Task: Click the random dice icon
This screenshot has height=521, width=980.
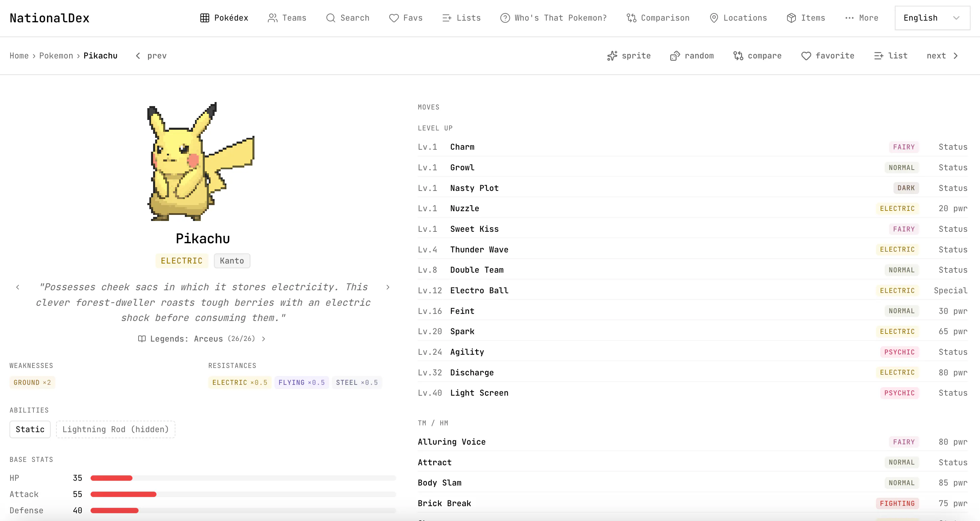Action: pos(675,56)
